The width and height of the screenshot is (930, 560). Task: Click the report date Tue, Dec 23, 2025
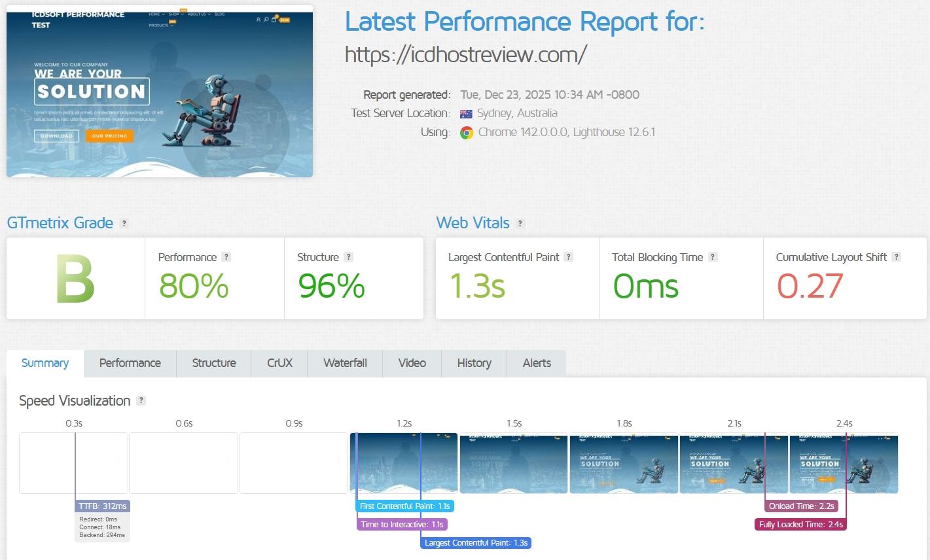coord(550,95)
